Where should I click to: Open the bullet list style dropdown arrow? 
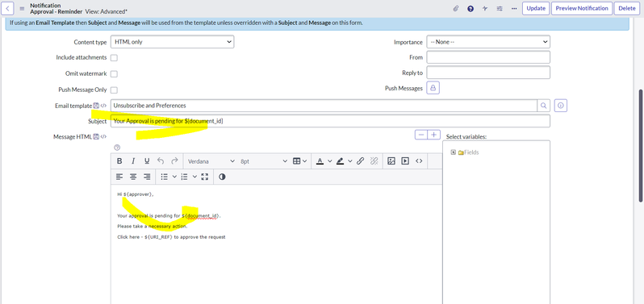tap(174, 177)
